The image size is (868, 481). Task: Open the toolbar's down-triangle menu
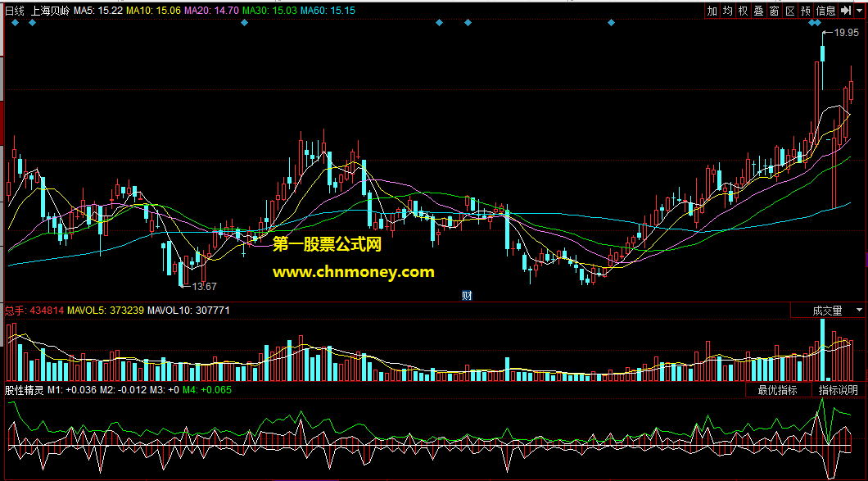[x=859, y=10]
